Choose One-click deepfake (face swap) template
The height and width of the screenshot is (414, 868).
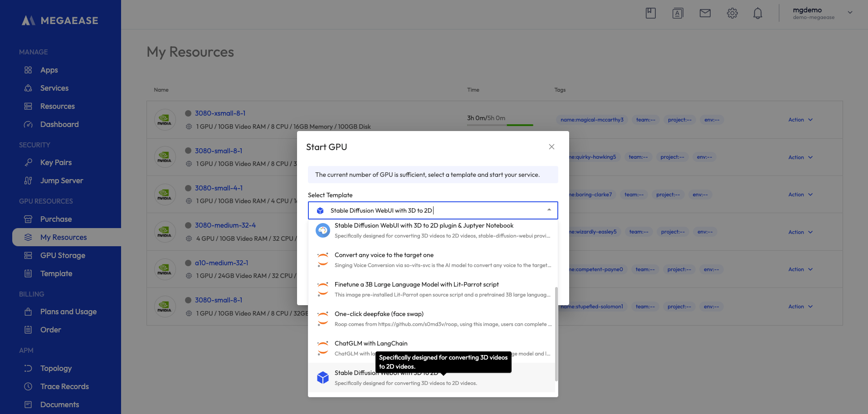pos(379,314)
